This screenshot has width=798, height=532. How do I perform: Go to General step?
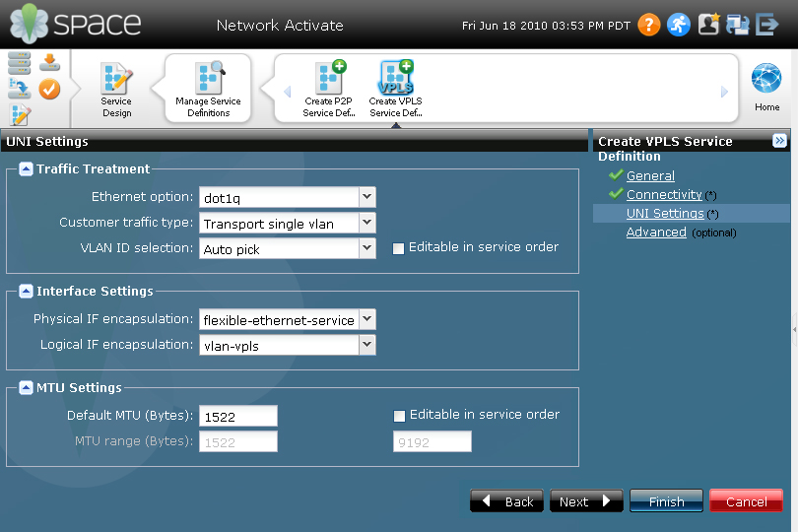[x=650, y=175]
